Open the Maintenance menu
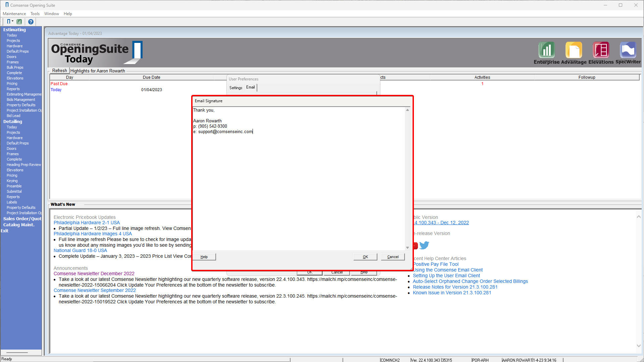 click(14, 14)
